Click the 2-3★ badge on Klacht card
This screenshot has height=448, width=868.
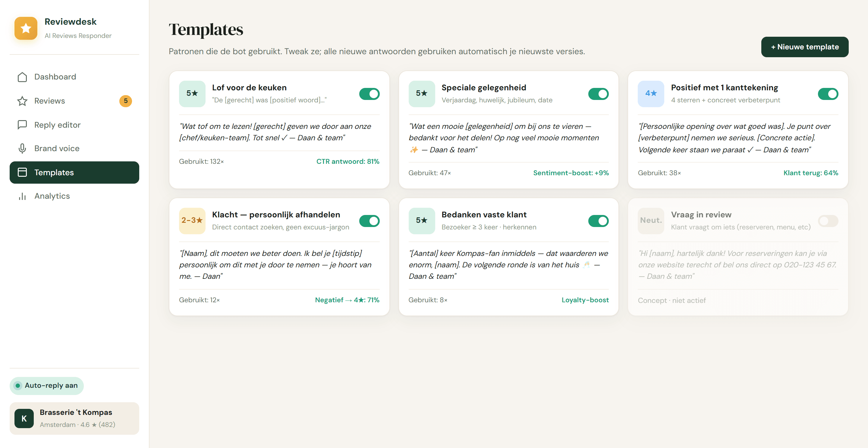point(192,221)
